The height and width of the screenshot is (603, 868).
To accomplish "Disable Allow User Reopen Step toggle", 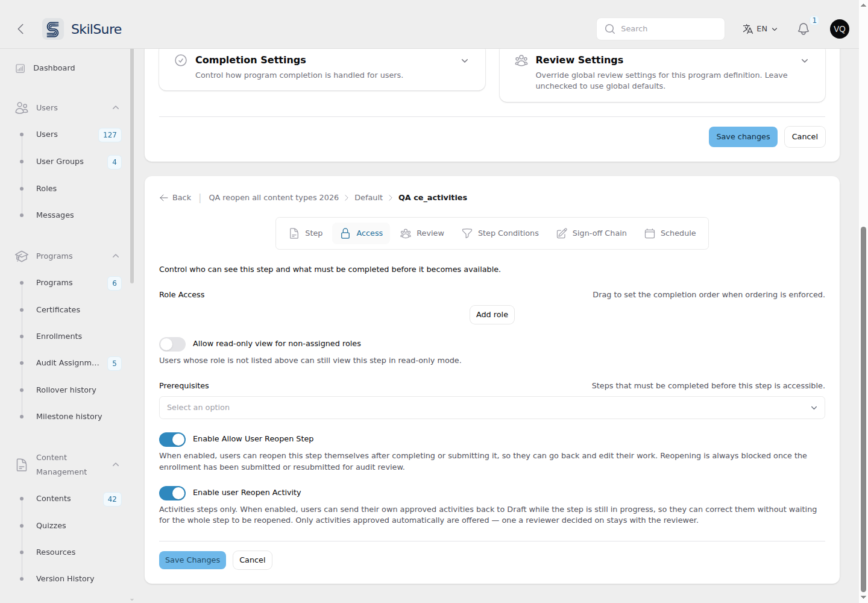I will (172, 440).
